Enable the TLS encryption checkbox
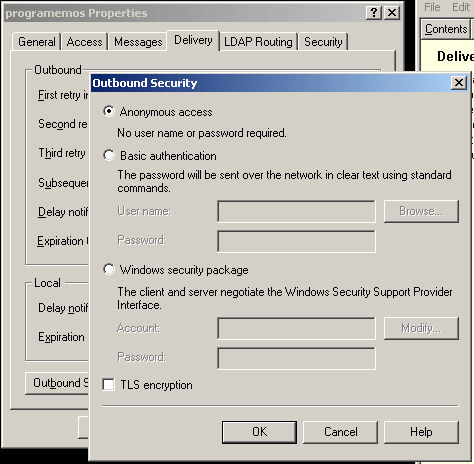 [x=108, y=384]
